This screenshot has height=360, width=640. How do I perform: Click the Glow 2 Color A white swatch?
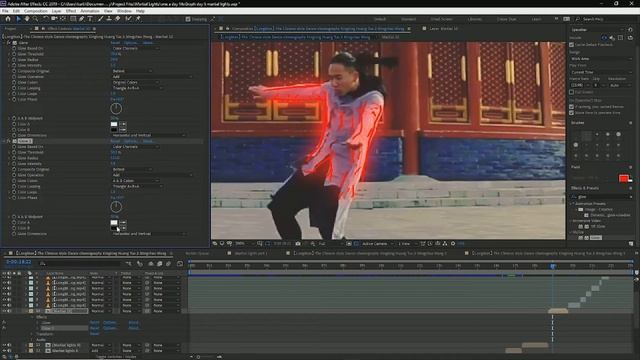(114, 222)
